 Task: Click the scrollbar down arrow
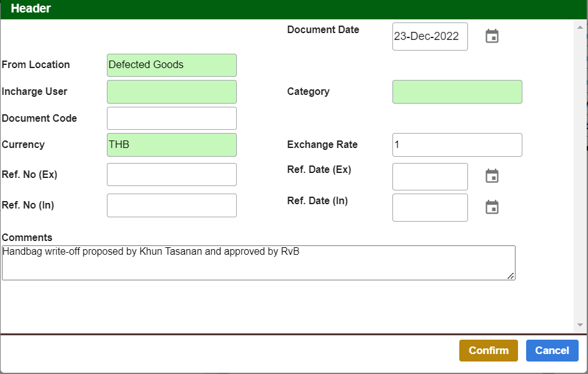[580, 325]
